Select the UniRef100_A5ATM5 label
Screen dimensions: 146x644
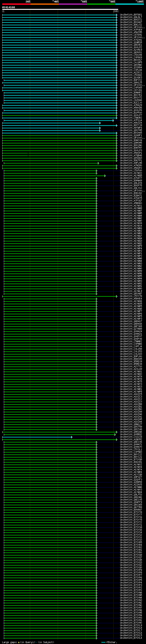tap(131, 32)
